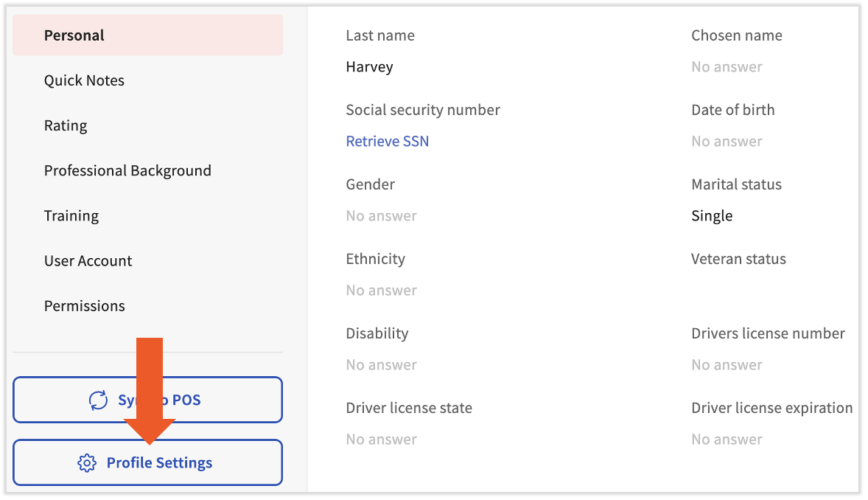The height and width of the screenshot is (500, 868).
Task: Click the Retrieve SSN link
Action: pos(387,141)
